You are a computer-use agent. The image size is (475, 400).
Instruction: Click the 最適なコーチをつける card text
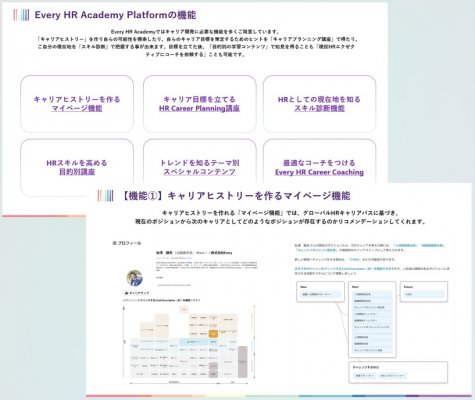[x=319, y=163]
